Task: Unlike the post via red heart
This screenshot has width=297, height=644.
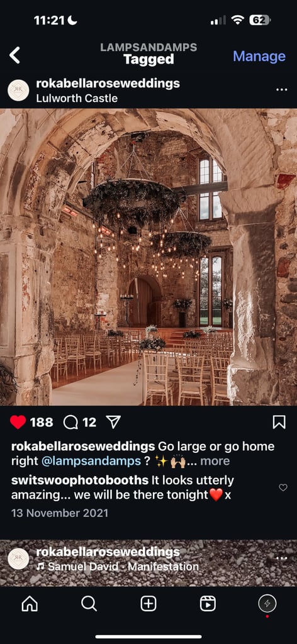Action: point(18,422)
